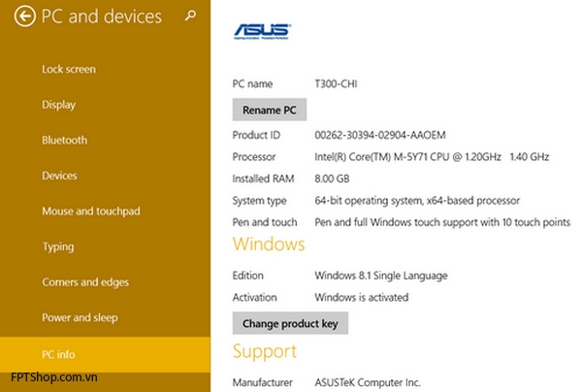Select the Windows 8.1 Single Language edition text
This screenshot has width=582, height=392.
tap(381, 276)
